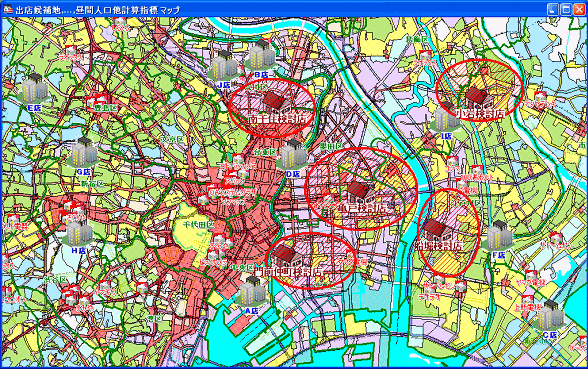Select the I店 store building icon

[x=446, y=117]
